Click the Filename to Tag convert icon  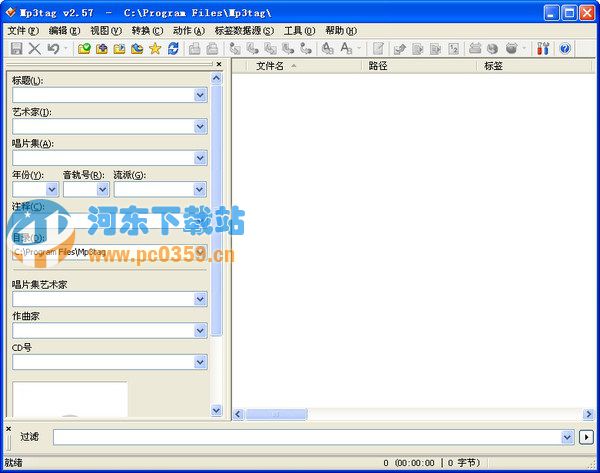point(253,49)
